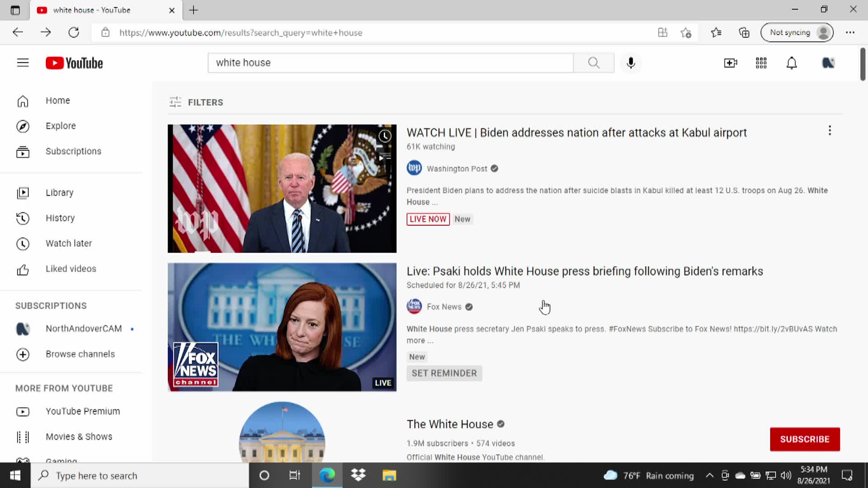868x488 pixels.
Task: Open Liked videos in the sidebar
Action: click(71, 269)
